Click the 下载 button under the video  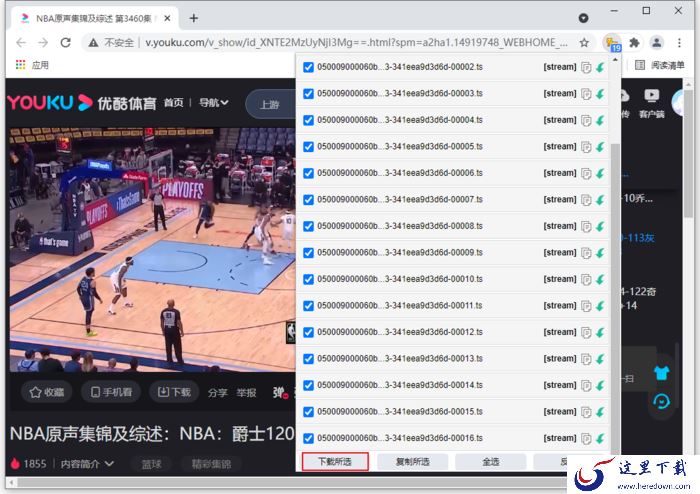174,392
